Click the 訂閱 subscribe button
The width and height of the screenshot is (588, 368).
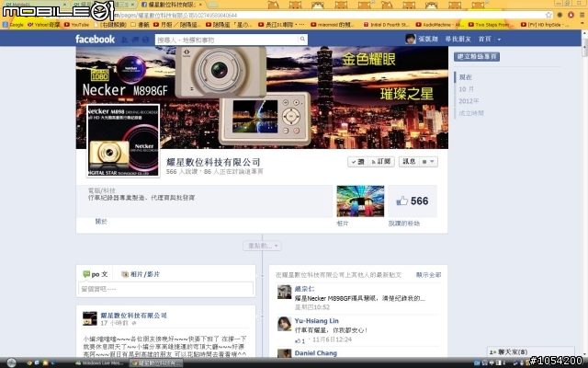coord(381,162)
